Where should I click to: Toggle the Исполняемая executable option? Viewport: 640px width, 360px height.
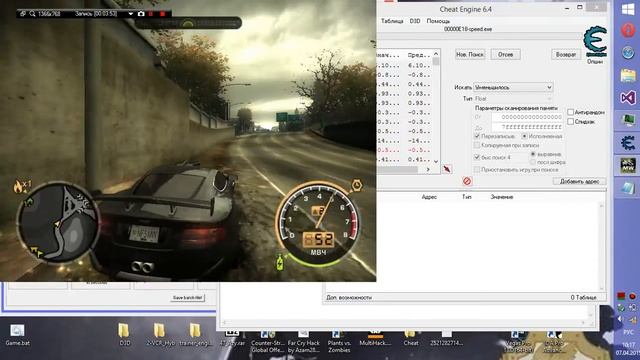point(524,136)
